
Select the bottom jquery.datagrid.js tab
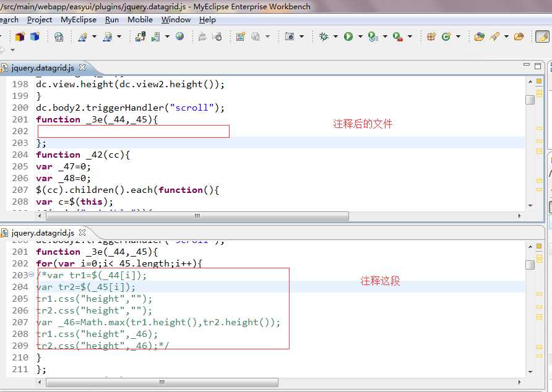click(43, 232)
